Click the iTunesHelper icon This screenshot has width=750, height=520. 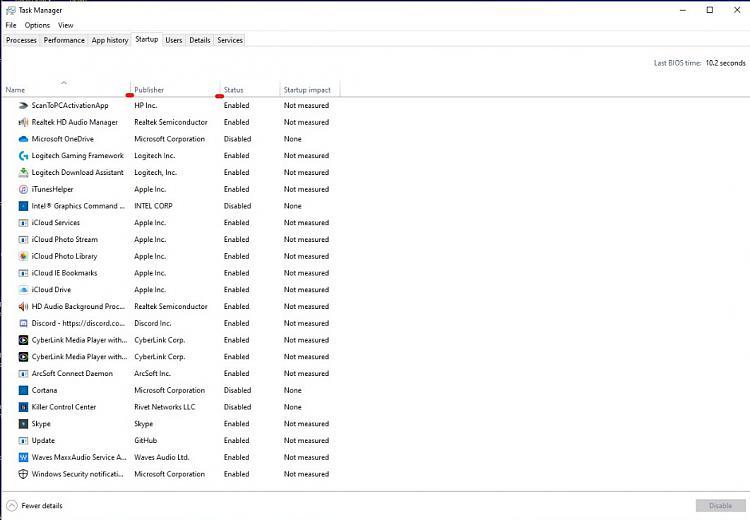(x=23, y=189)
